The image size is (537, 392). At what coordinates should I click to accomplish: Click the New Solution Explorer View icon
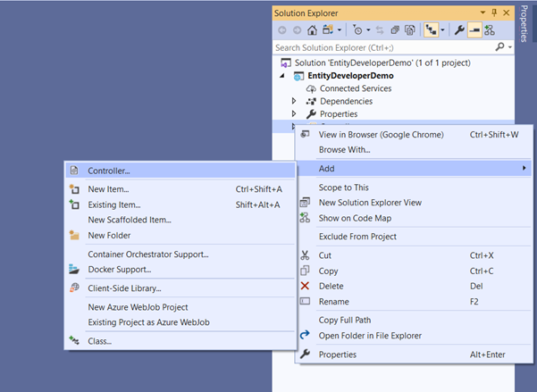click(x=305, y=203)
